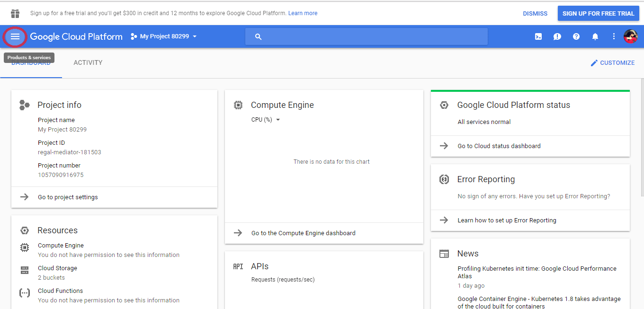
Task: Follow the Learn more link
Action: [x=303, y=13]
